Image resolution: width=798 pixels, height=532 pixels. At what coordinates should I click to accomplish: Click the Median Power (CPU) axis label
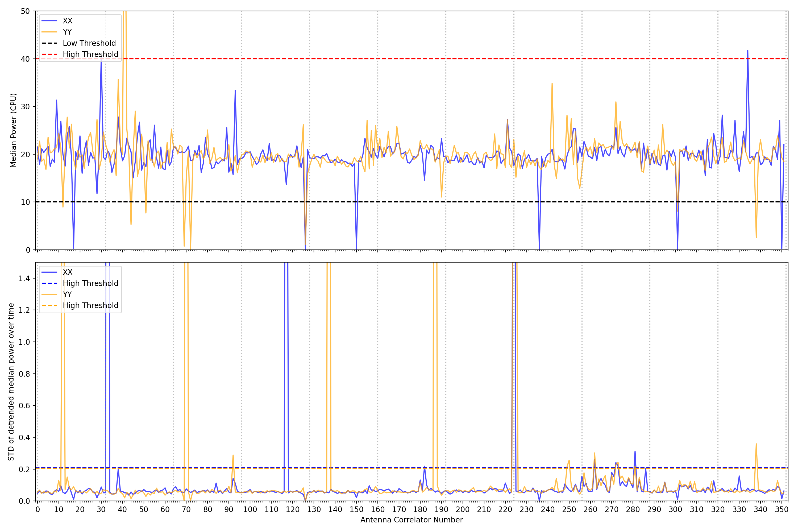13,130
